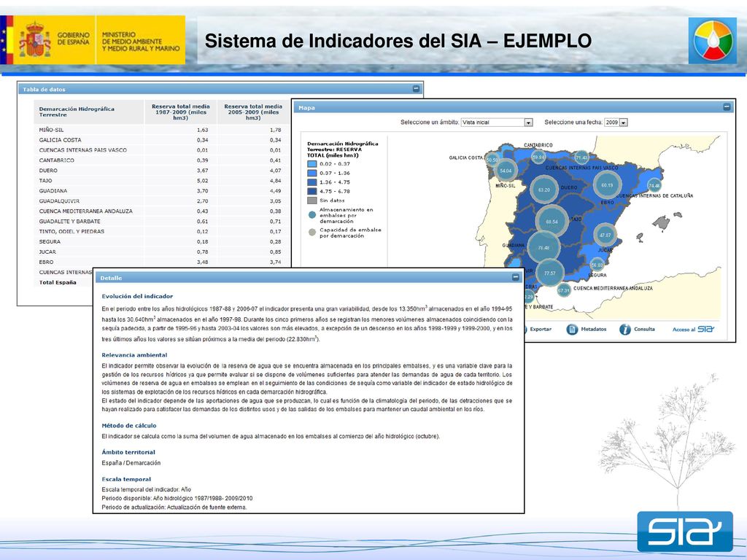Image resolution: width=747 pixels, height=560 pixels.
Task: Select the EBRO row in the table
Action: (x=162, y=262)
